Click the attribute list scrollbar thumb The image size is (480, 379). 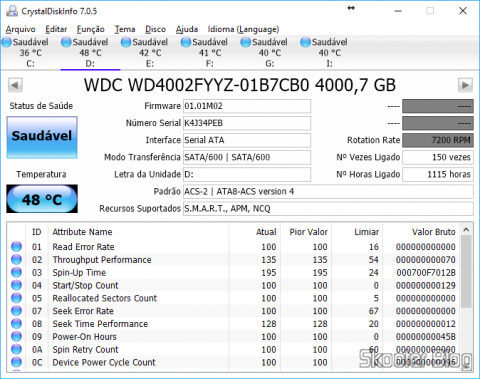466,271
